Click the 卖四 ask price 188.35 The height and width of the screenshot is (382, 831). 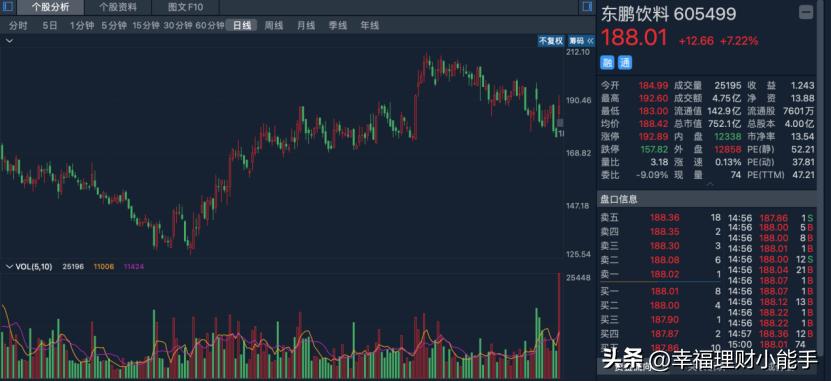click(665, 232)
